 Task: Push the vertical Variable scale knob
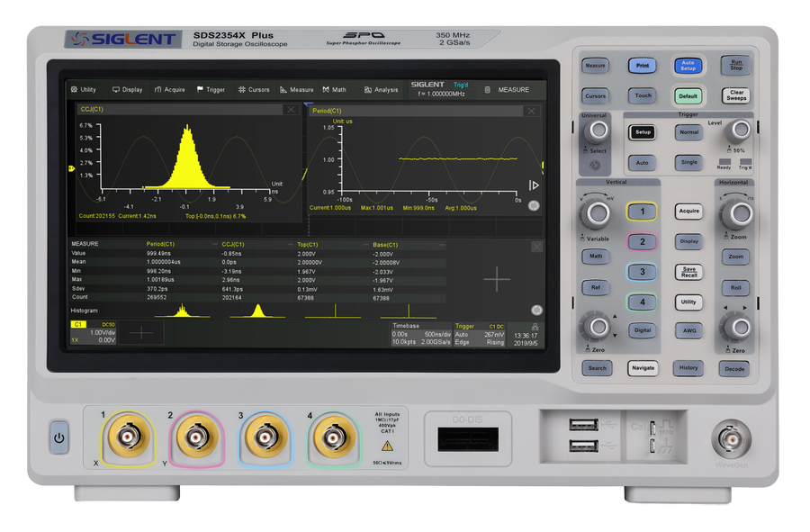pyautogui.click(x=596, y=212)
